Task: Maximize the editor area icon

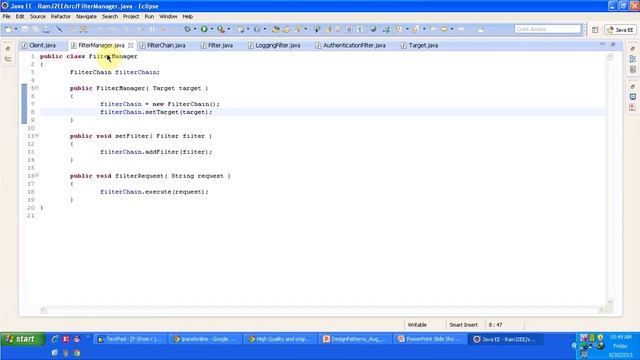Action: point(613,44)
